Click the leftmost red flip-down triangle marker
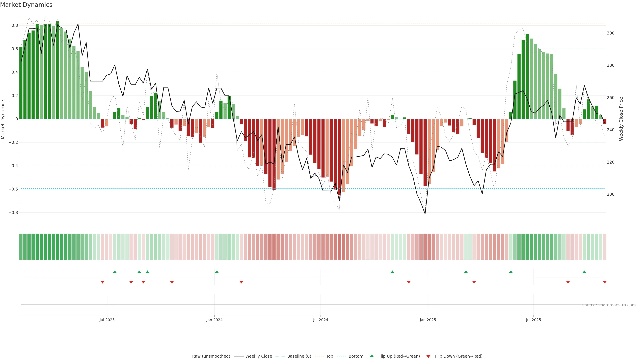Viewport: 644px width, 362px height. coord(102,282)
